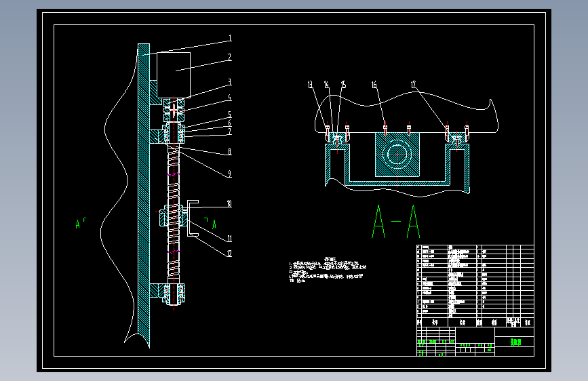Select the right green section marker A
The height and width of the screenshot is (381, 588).
tap(214, 224)
